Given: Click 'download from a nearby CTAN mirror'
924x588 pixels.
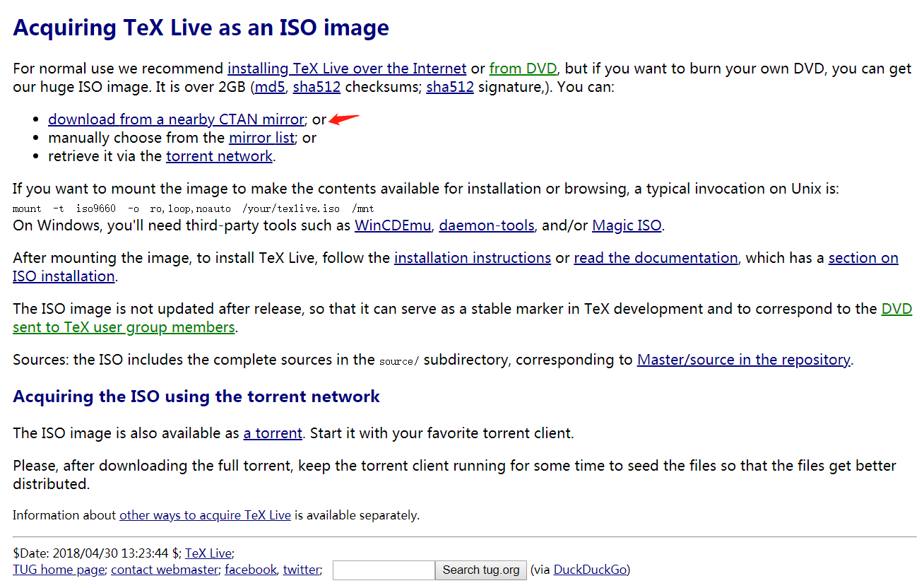Looking at the screenshot, I should pyautogui.click(x=176, y=119).
